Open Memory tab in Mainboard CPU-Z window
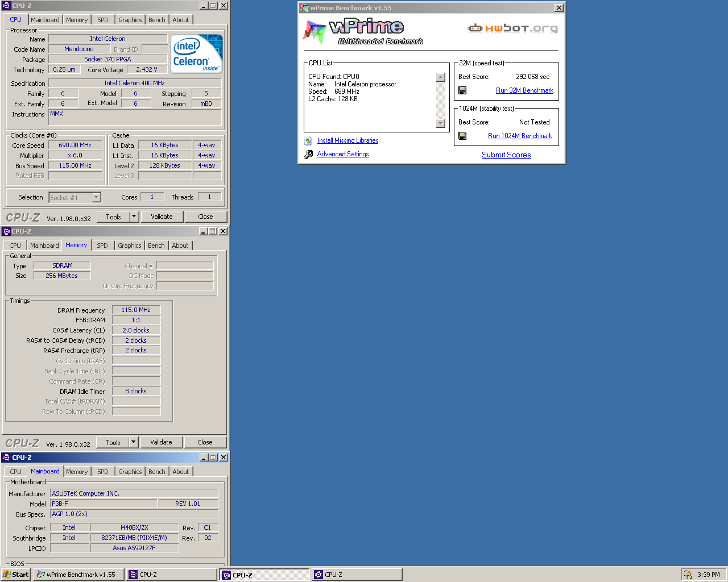 [x=77, y=472]
